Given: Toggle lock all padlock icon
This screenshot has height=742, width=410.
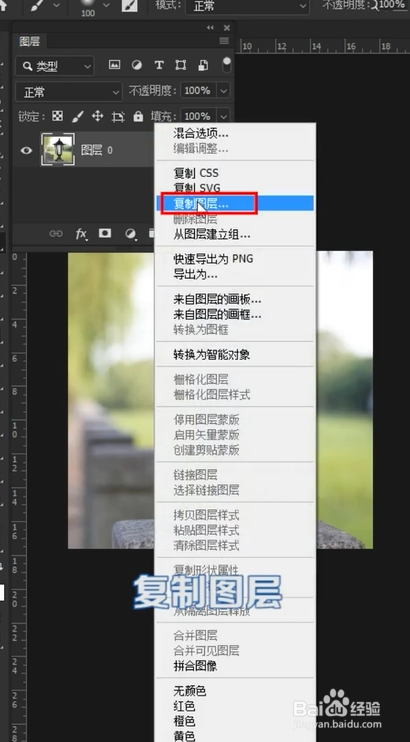Looking at the screenshot, I should coord(138,116).
